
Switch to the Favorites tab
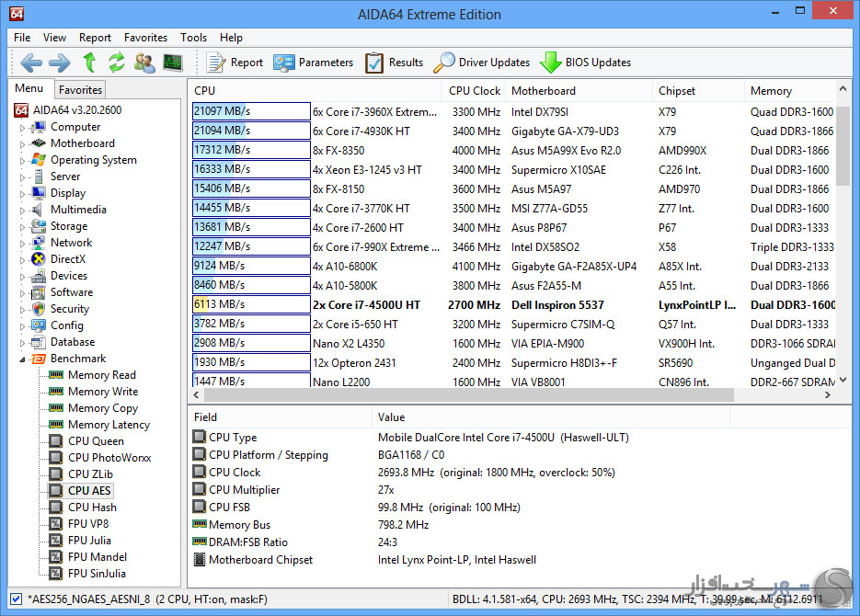coord(80,90)
